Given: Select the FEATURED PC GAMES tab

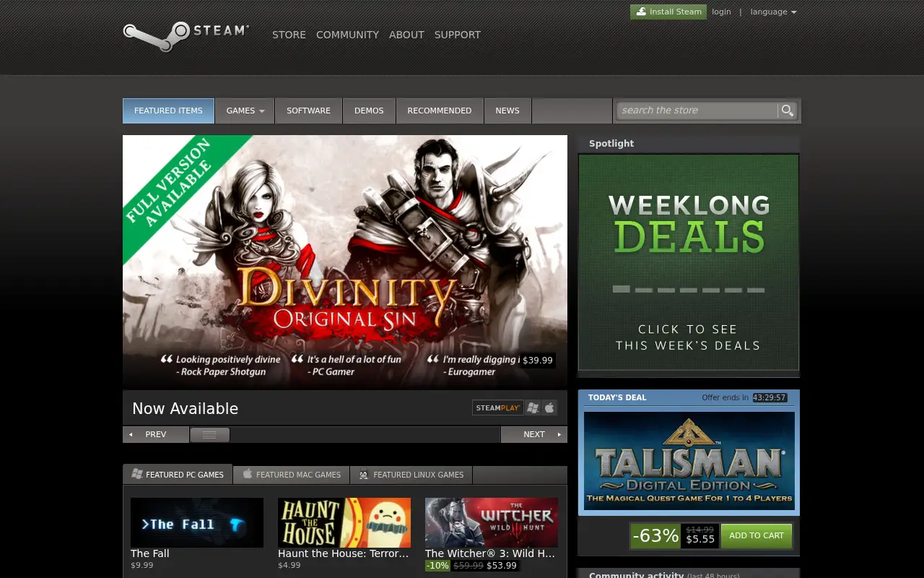Looking at the screenshot, I should tap(178, 475).
